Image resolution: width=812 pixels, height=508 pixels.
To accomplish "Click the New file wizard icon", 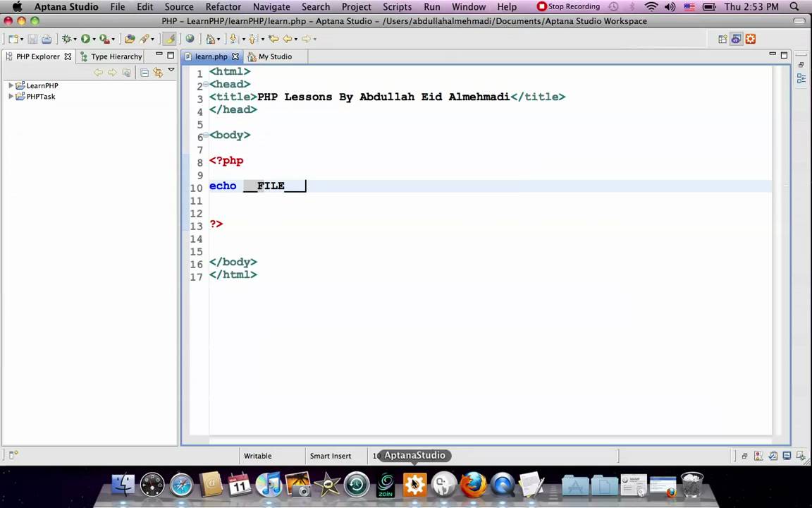I will [13, 39].
